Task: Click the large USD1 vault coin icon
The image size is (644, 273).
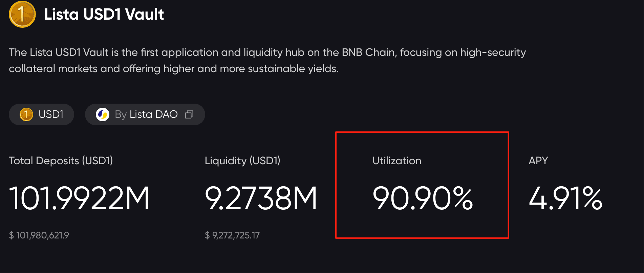Action: click(x=22, y=14)
